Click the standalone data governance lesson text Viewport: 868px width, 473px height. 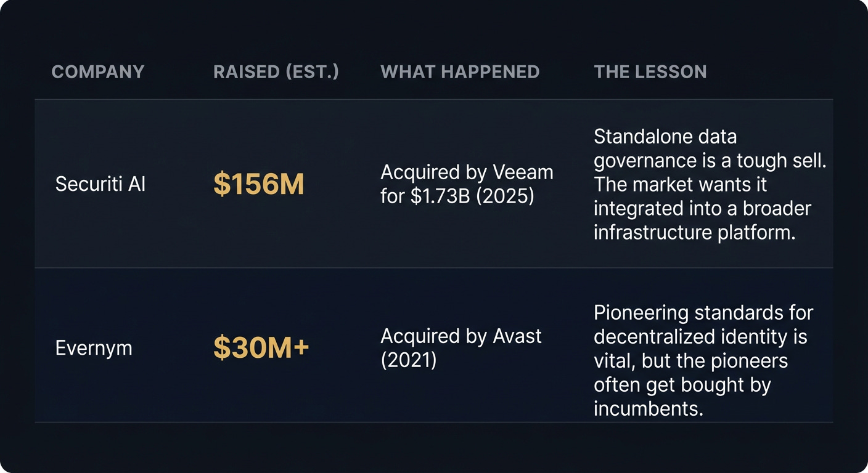coord(710,184)
